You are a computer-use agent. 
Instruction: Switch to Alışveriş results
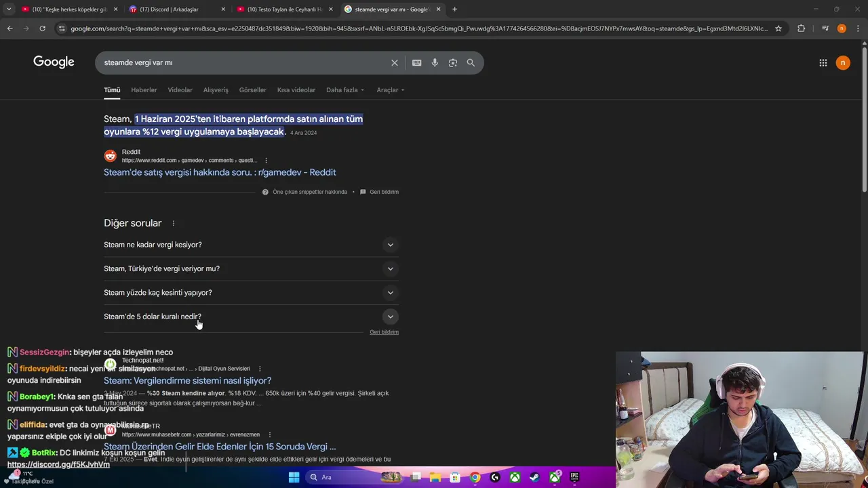pos(216,89)
